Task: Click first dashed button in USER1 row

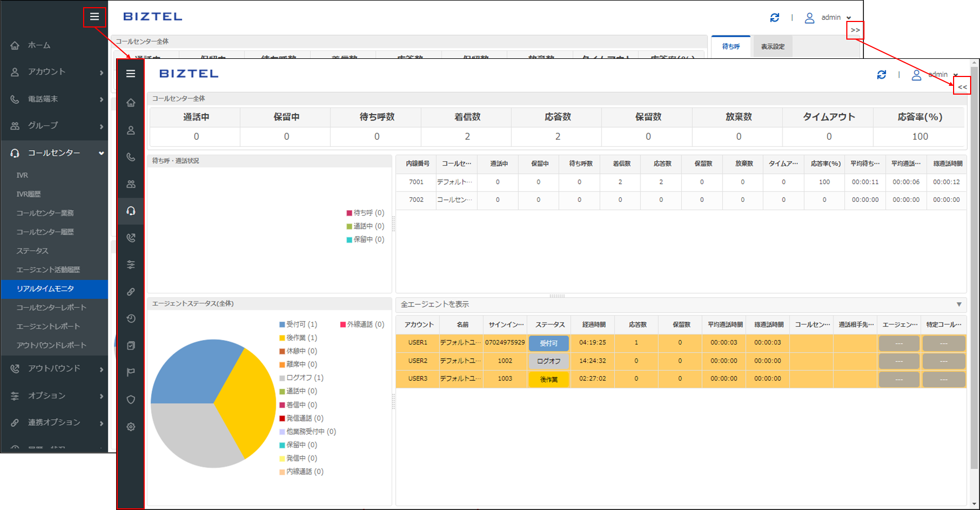Action: pos(899,343)
